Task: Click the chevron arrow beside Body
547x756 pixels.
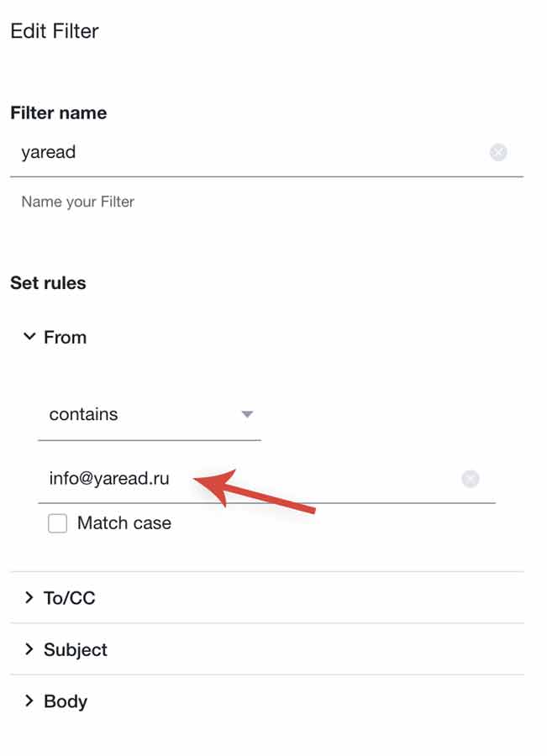Action: 29,701
